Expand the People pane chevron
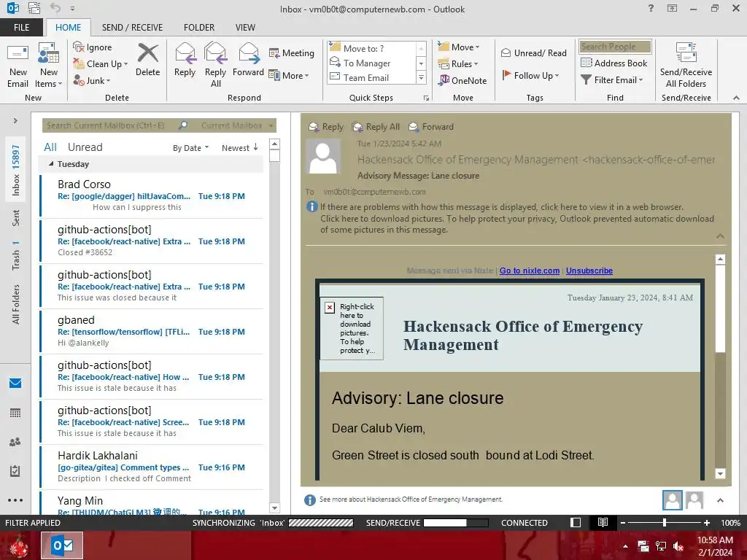 (x=720, y=500)
